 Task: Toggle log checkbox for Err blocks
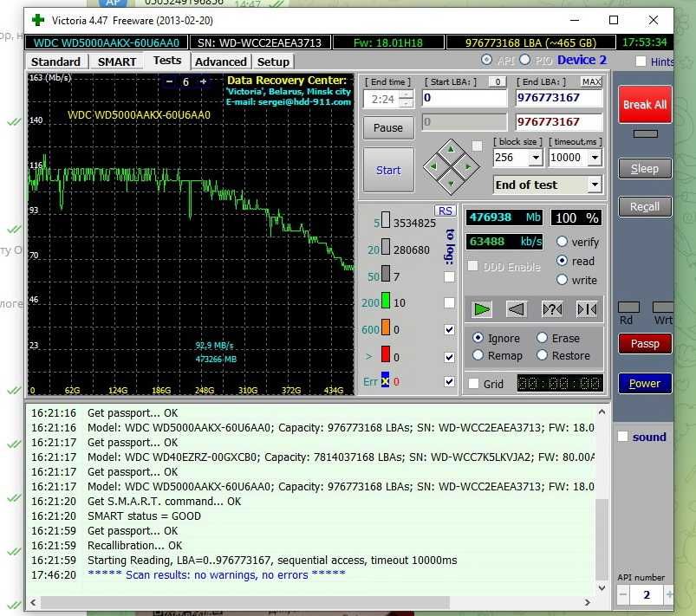pos(449,382)
